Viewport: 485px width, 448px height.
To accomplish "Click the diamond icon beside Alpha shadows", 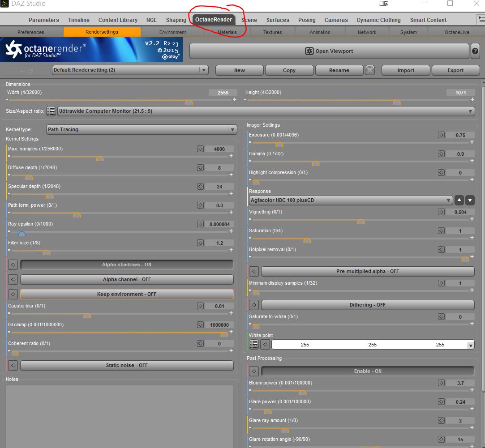I will pyautogui.click(x=13, y=265).
